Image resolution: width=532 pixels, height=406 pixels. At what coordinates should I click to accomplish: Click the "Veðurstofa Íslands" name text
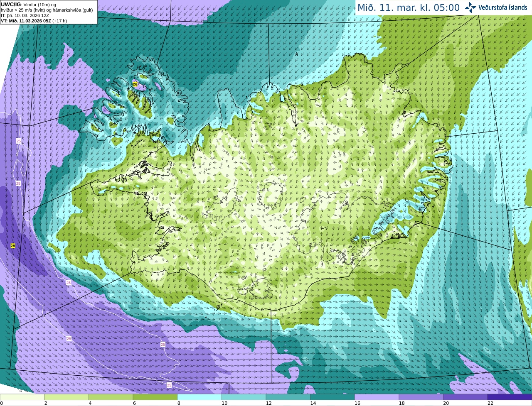coord(503,7)
